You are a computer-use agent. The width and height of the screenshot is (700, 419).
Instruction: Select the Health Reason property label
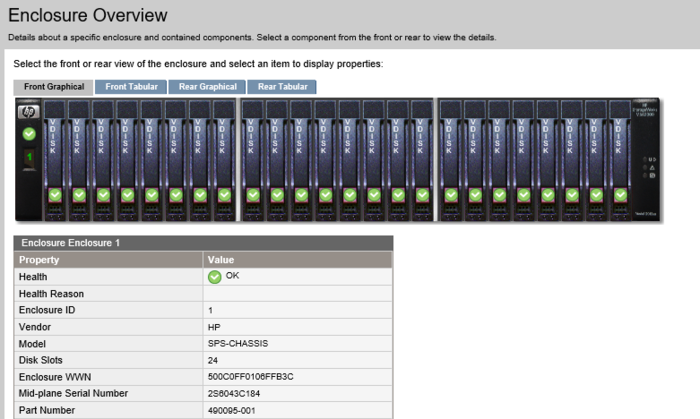tap(51, 294)
